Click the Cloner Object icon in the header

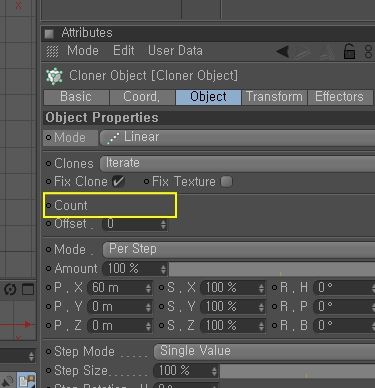click(x=54, y=76)
